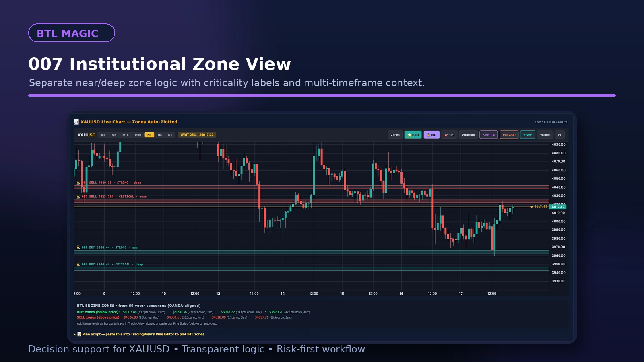This screenshot has height=362, width=644.
Task: Toggle the Volume indicator
Action: click(545, 135)
